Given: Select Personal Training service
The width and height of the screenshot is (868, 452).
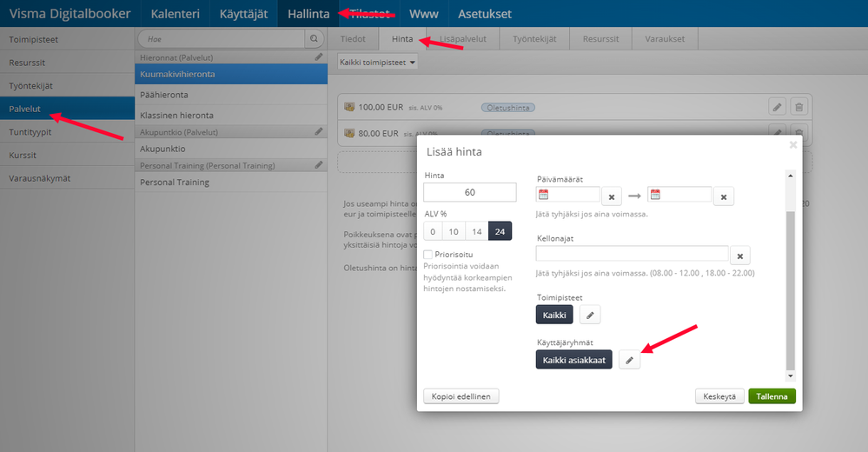Looking at the screenshot, I should pyautogui.click(x=231, y=182).
